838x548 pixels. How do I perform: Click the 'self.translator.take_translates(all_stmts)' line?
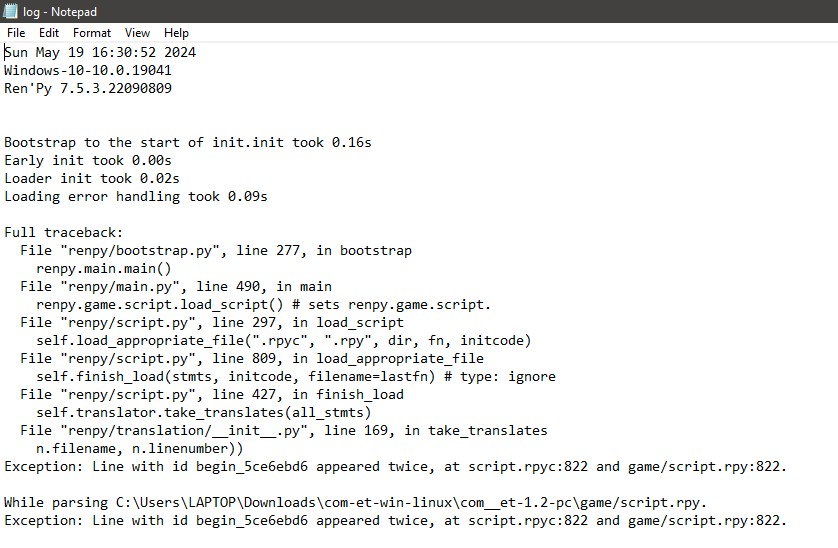click(x=204, y=412)
